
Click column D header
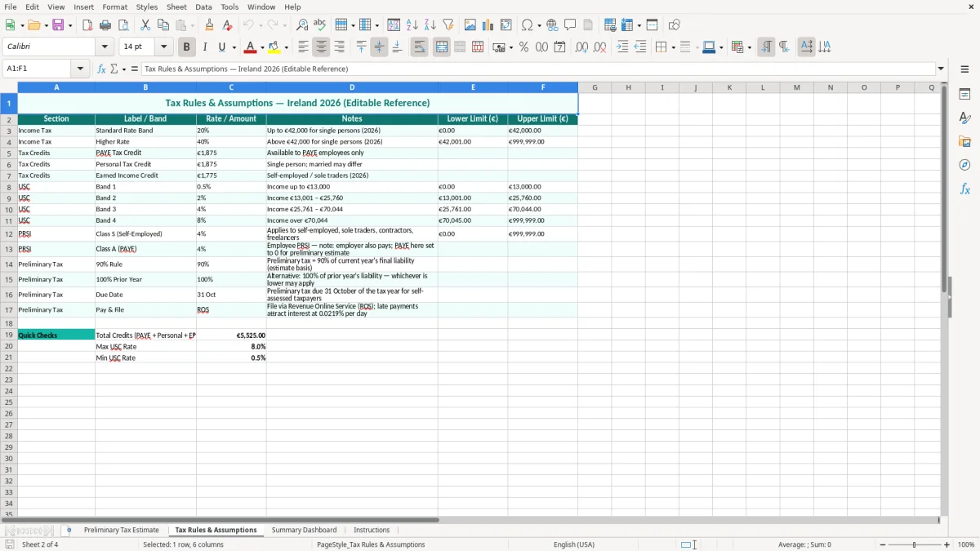pyautogui.click(x=352, y=87)
